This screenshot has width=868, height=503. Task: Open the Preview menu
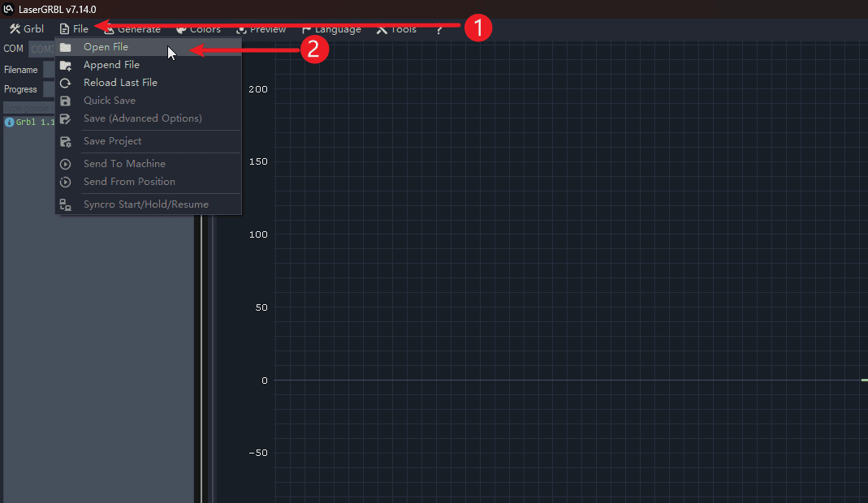click(261, 29)
